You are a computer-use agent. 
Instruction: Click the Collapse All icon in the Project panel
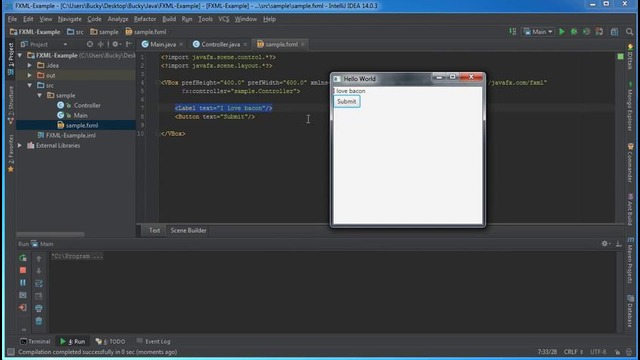tap(101, 44)
